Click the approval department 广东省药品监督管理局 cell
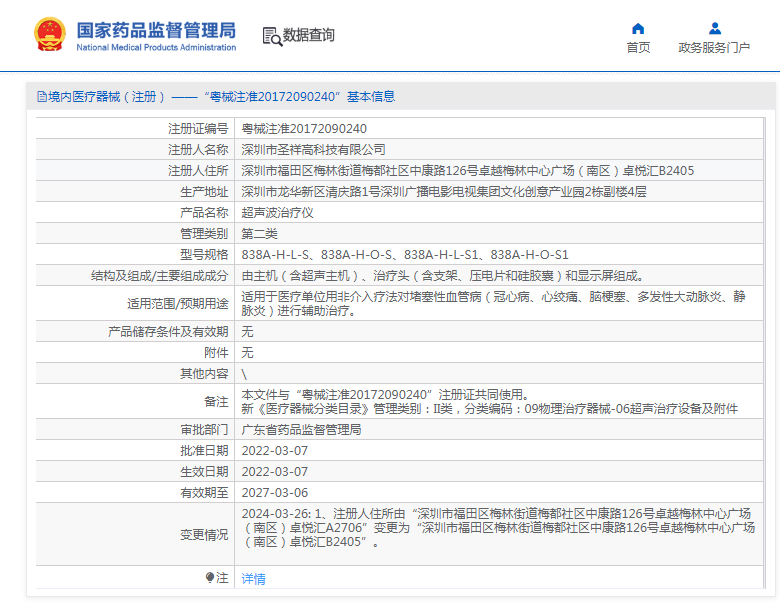The width and height of the screenshot is (780, 612). (301, 429)
